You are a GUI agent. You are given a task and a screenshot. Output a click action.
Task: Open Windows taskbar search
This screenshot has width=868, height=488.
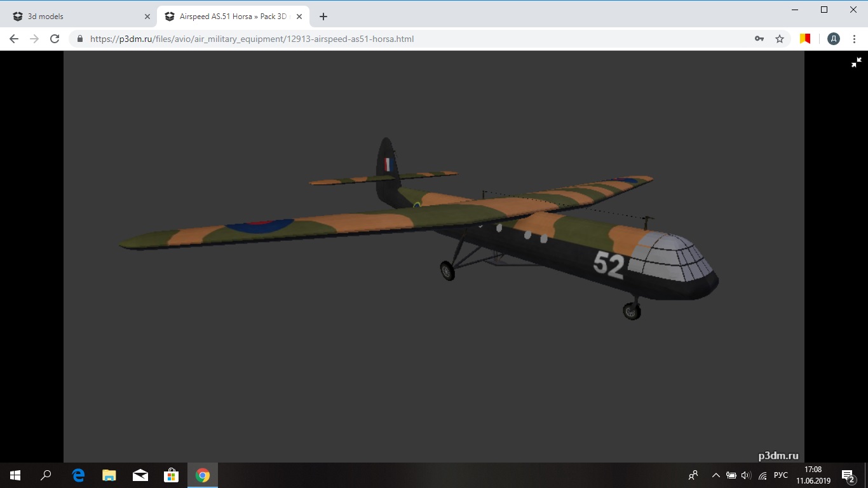[46, 475]
